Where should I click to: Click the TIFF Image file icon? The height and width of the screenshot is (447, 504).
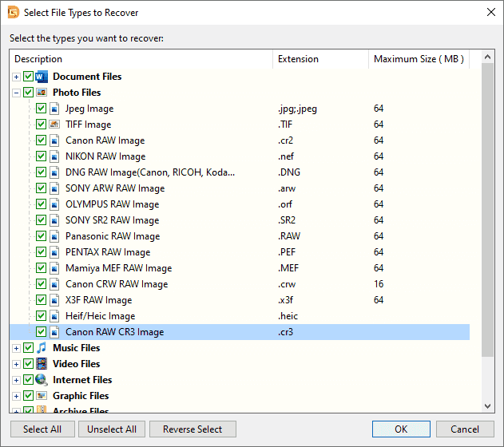click(54, 125)
